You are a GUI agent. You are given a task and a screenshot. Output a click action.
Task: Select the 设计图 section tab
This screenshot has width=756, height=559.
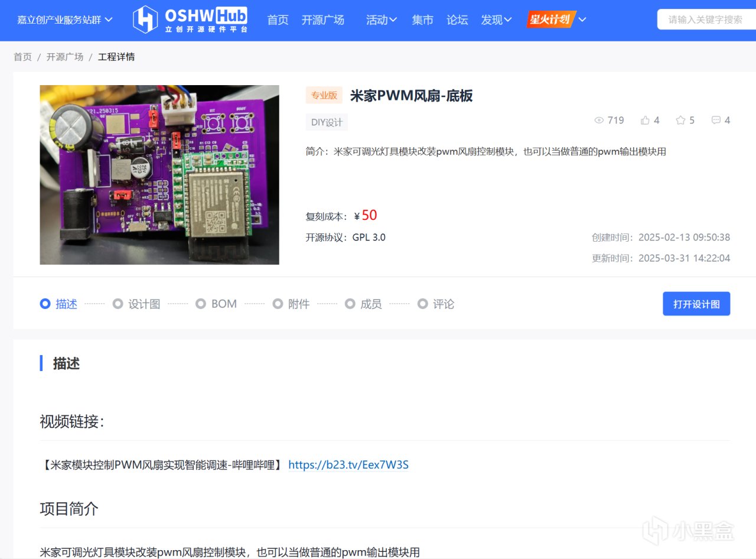[x=136, y=304]
